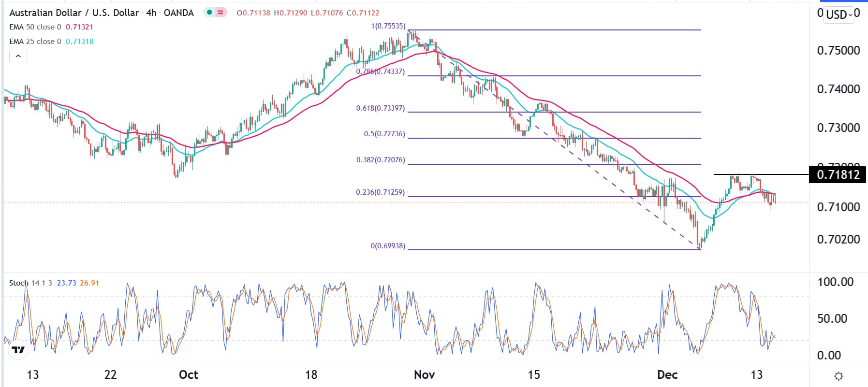Image resolution: width=868 pixels, height=387 pixels.
Task: Select the Fibonacci 0.5(0.72736) level label
Action: (384, 134)
